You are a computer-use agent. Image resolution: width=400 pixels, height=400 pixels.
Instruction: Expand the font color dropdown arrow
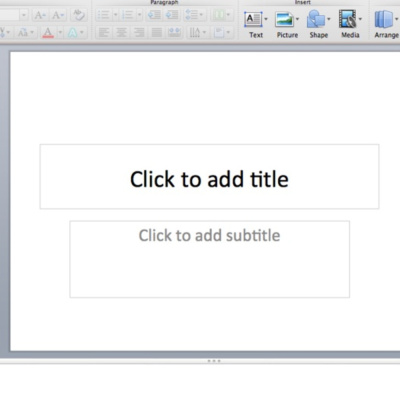60,33
